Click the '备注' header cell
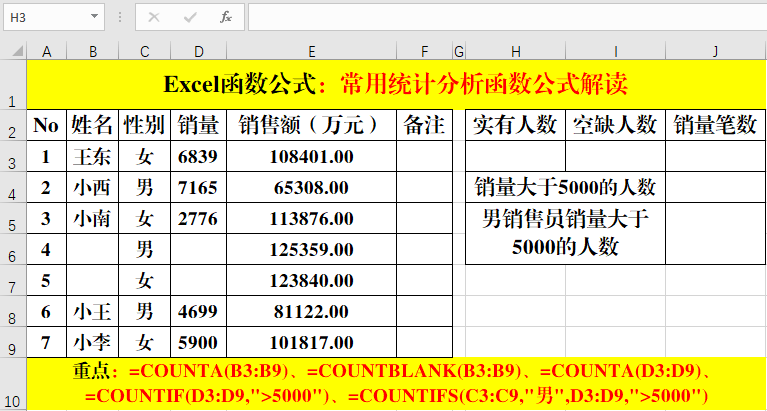The width and height of the screenshot is (767, 411). coord(424,125)
